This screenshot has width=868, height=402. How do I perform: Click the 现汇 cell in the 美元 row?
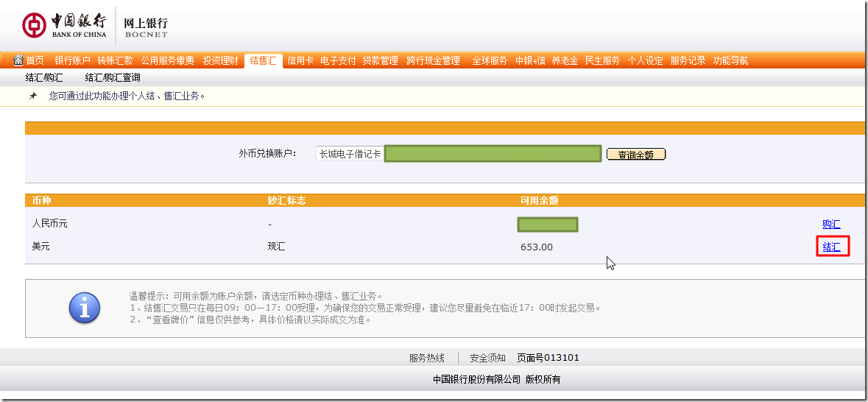click(276, 247)
